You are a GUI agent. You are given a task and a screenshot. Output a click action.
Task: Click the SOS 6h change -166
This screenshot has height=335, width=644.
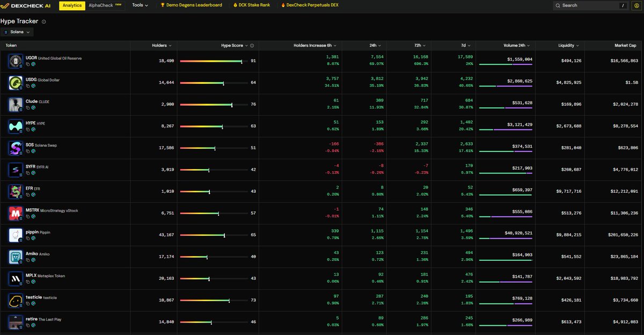333,144
